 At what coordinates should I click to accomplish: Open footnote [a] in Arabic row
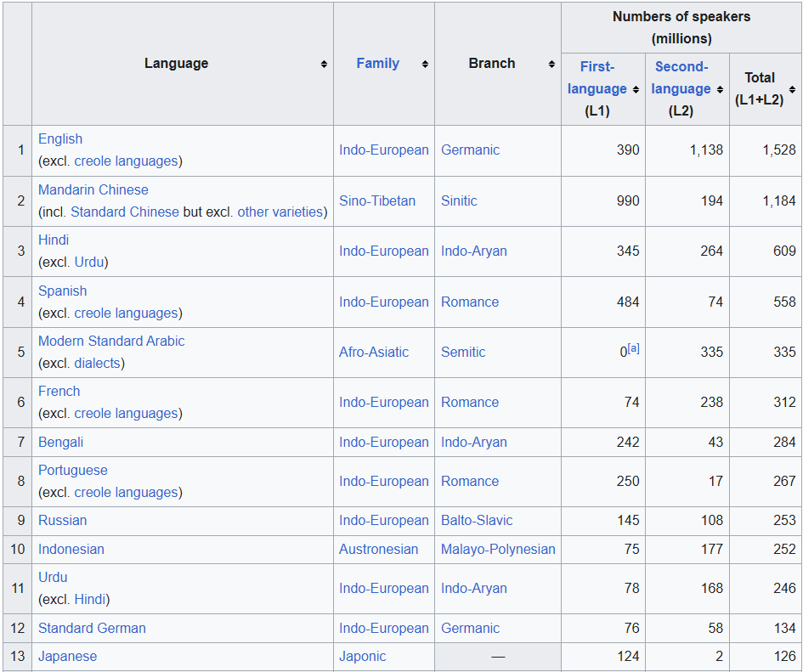(x=634, y=348)
